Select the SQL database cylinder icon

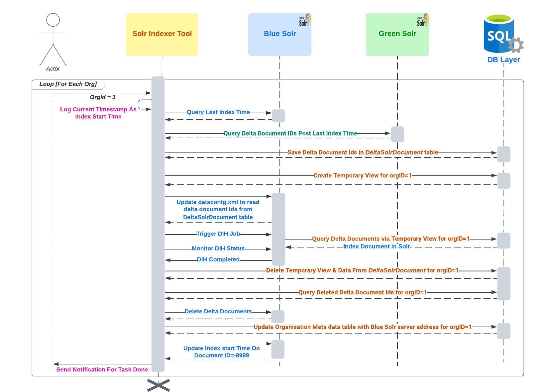(x=498, y=33)
